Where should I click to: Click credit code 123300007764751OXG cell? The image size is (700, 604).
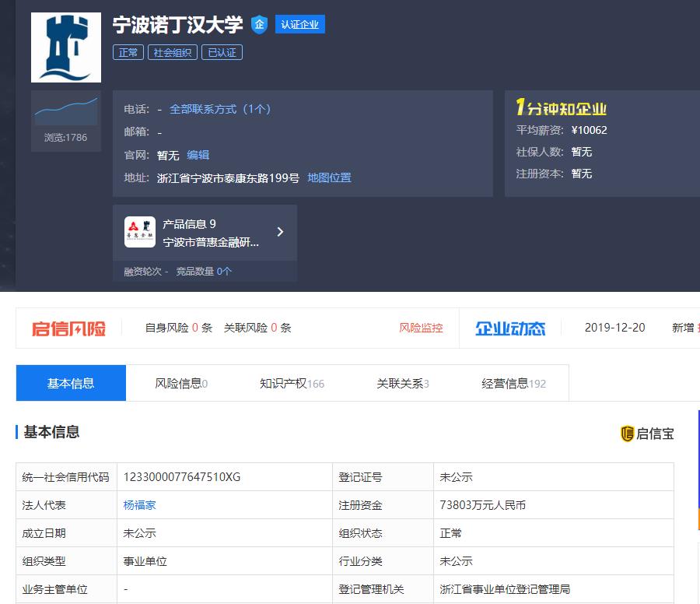tap(225, 476)
